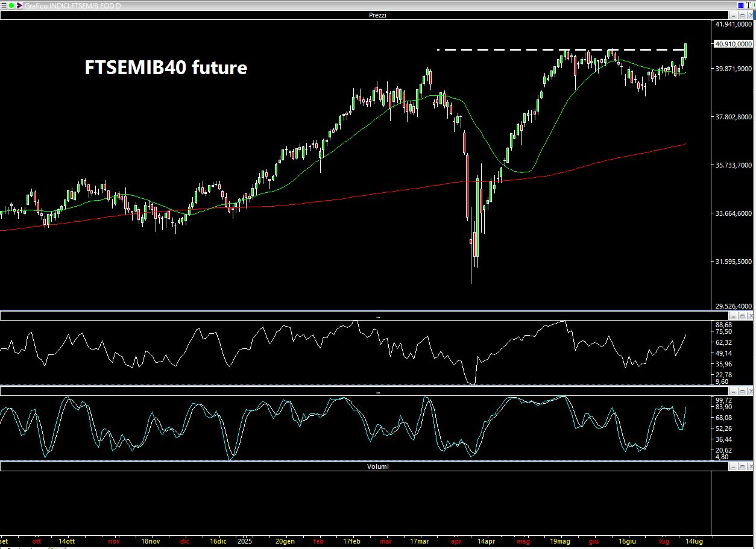Select the white dashed horizontal resistance line

pos(561,49)
